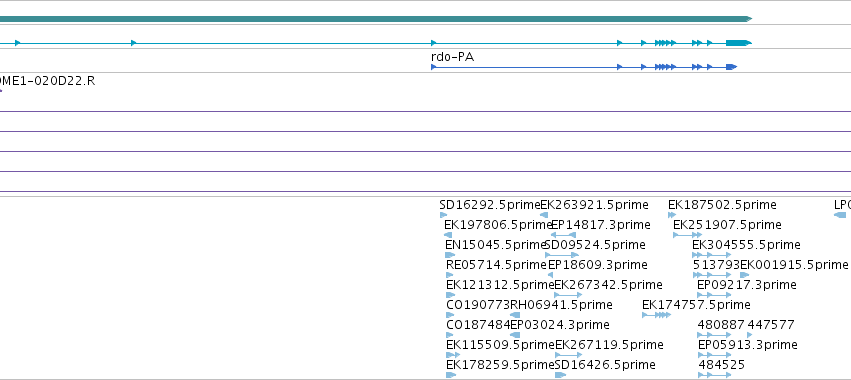The image size is (851, 380).
Task: Select the EK251907.5prime arrow glyph
Action: tap(688, 235)
